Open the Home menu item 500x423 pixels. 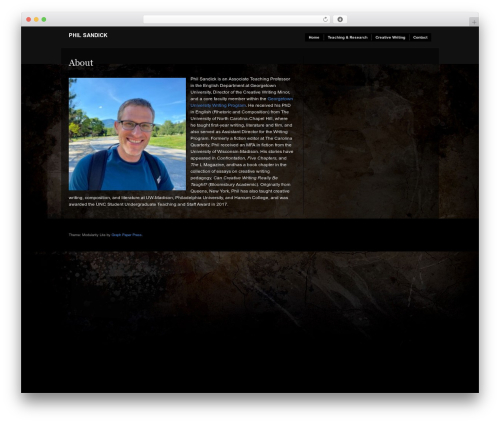click(x=314, y=37)
